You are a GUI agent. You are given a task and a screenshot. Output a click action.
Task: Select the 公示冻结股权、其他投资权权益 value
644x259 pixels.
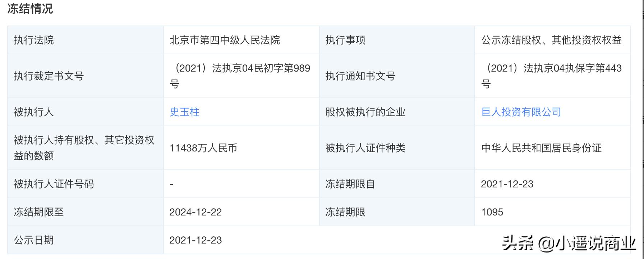point(551,40)
